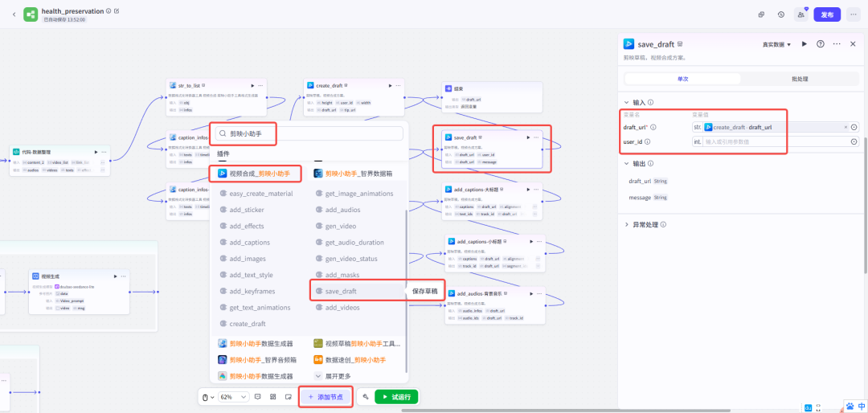Run the 视频生成 node play icon
Screen dimensions: 868x413
(x=116, y=276)
